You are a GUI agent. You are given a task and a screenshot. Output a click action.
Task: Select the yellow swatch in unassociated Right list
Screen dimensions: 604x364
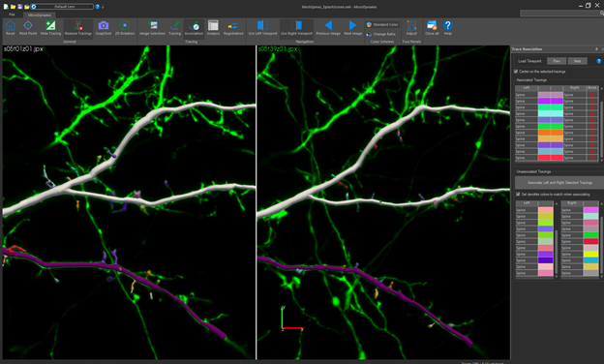pos(590,255)
